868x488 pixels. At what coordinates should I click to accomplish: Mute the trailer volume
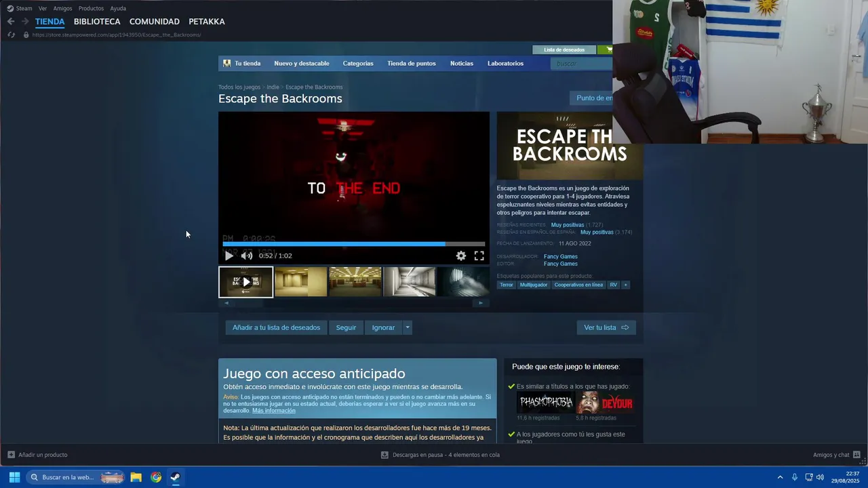[x=247, y=256]
